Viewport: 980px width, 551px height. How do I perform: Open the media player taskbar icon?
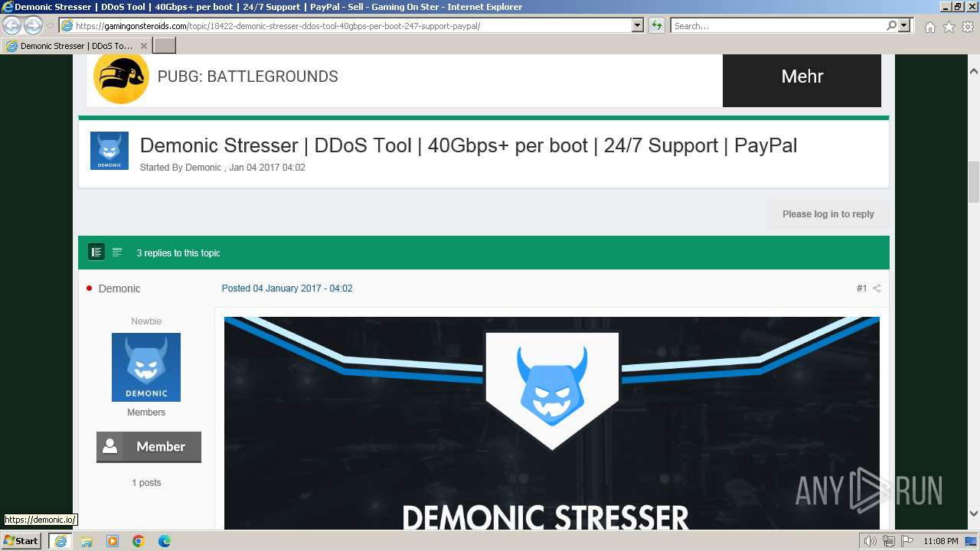(x=113, y=541)
